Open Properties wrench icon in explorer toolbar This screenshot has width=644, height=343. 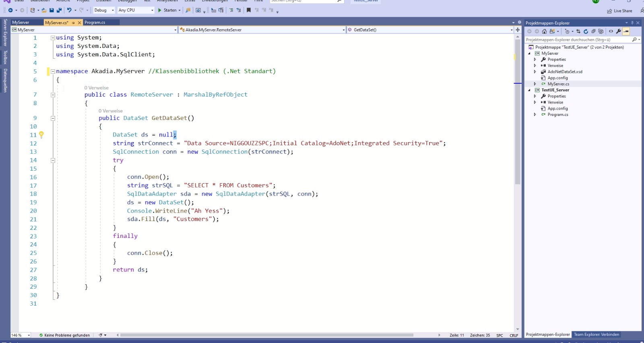coord(619,31)
